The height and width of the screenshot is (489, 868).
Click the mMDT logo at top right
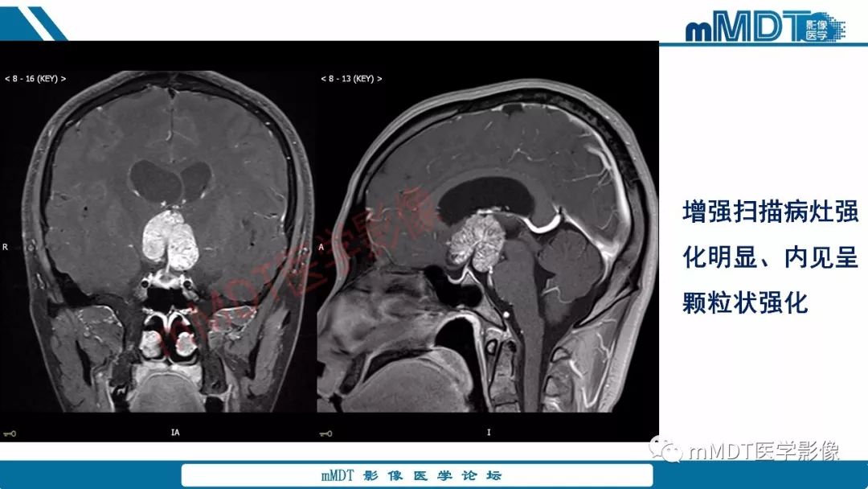click(765, 26)
